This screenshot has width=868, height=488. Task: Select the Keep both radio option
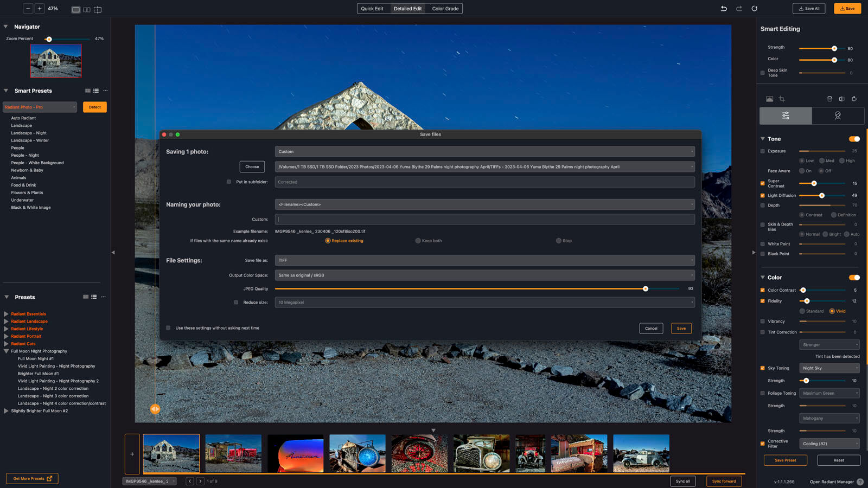click(x=418, y=241)
